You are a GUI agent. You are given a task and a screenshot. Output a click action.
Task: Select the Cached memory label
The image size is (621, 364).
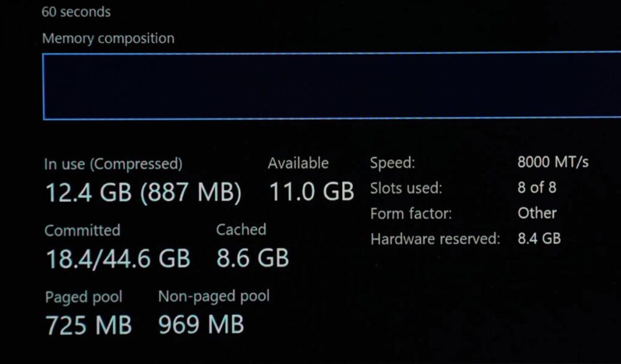point(241,230)
